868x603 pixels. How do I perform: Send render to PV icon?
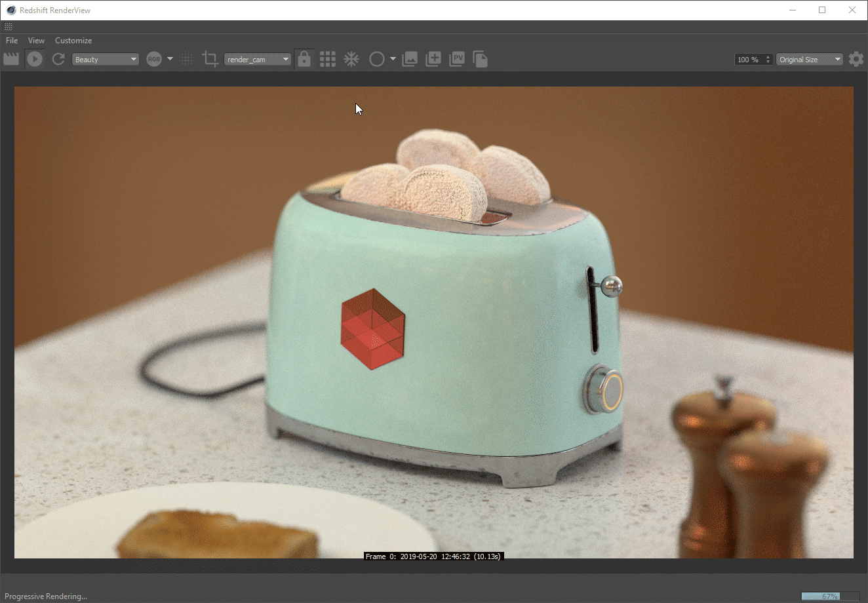point(457,59)
